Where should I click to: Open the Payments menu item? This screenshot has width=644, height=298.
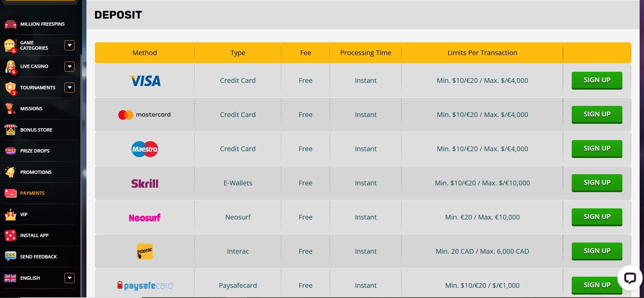click(x=32, y=193)
